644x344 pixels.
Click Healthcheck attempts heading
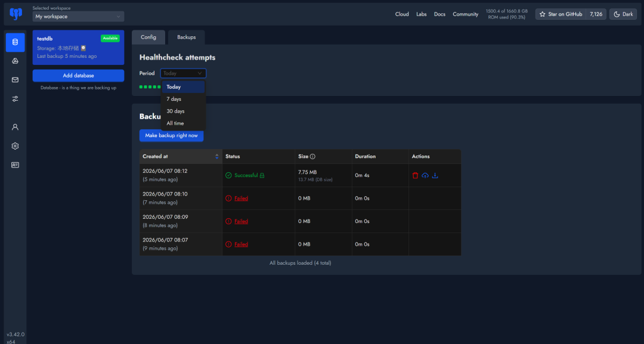click(178, 57)
